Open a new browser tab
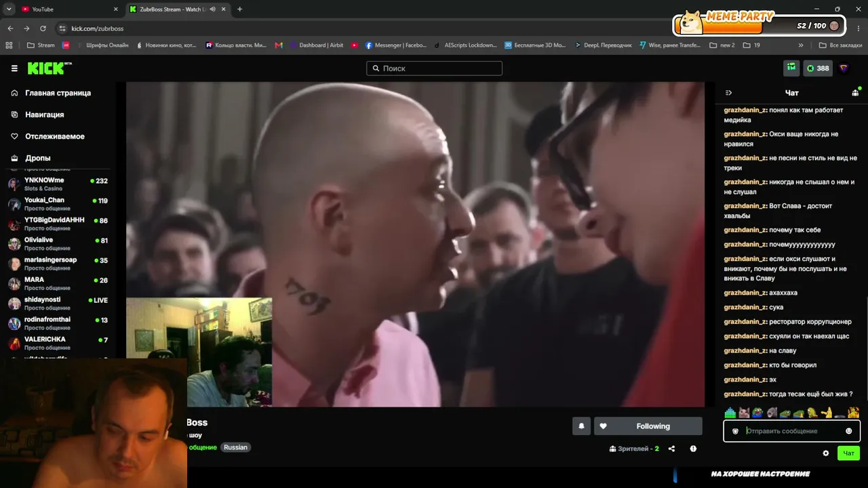This screenshot has width=868, height=488. pyautogui.click(x=239, y=9)
